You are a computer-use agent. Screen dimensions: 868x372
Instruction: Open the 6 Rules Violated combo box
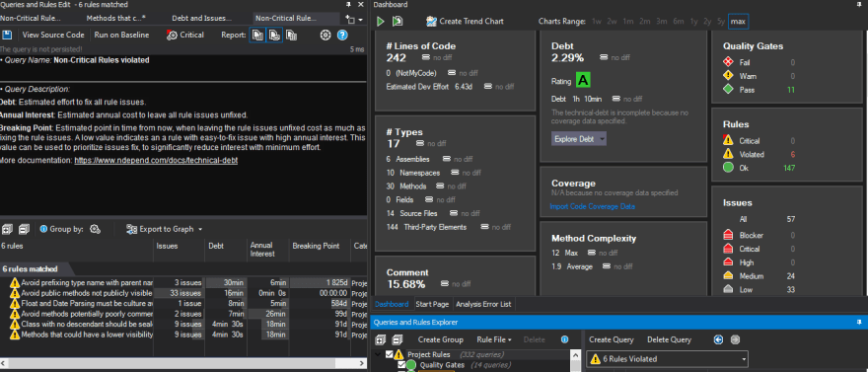pos(667,359)
